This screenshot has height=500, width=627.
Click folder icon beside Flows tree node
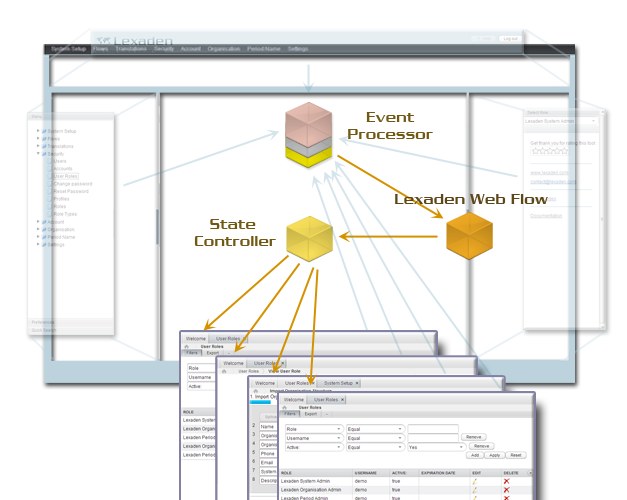(x=44, y=139)
